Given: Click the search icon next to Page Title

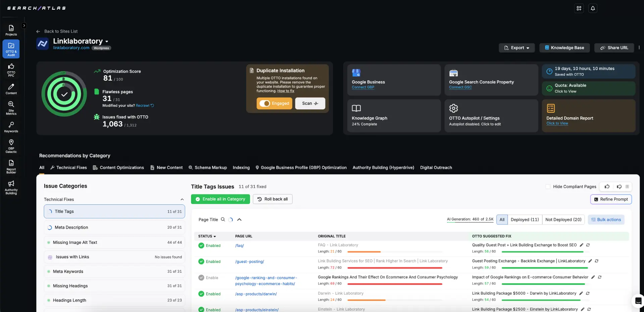Looking at the screenshot, I should tap(223, 219).
